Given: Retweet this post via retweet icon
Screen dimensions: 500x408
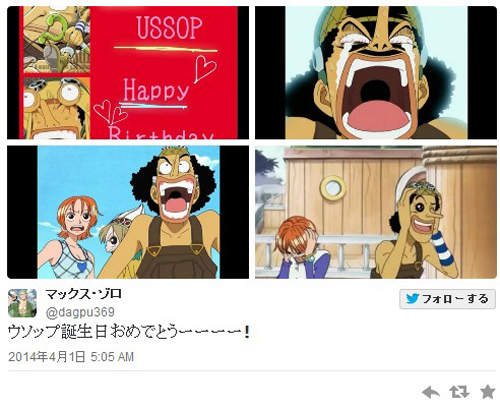Looking at the screenshot, I should [460, 392].
